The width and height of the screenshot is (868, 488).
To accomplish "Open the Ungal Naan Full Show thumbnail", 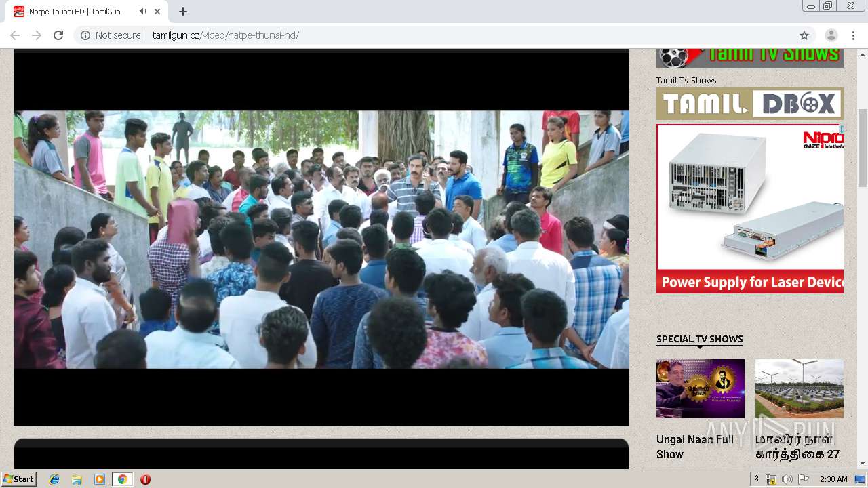I will coord(701,388).
